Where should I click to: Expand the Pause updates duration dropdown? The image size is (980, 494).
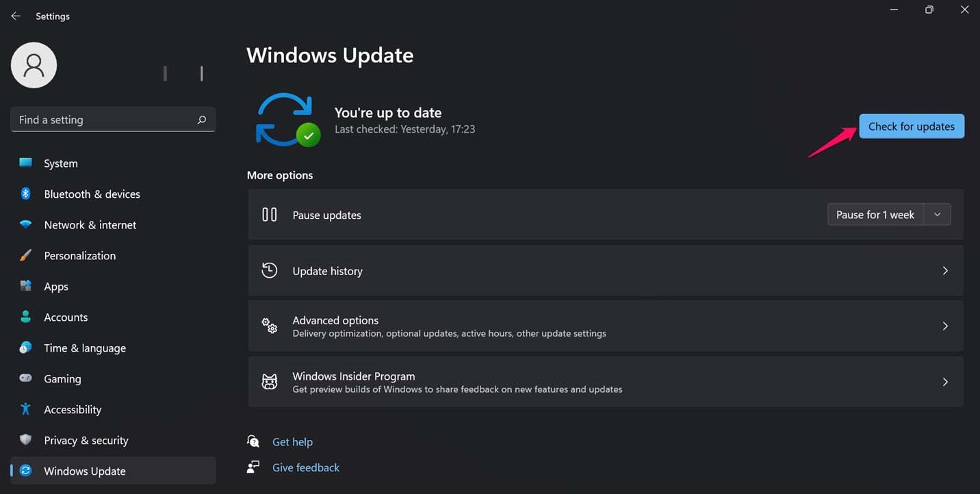(937, 214)
